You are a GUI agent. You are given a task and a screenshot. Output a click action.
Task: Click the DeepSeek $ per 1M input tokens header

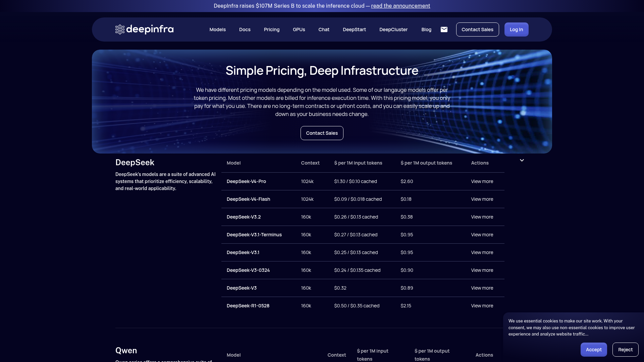[358, 163]
